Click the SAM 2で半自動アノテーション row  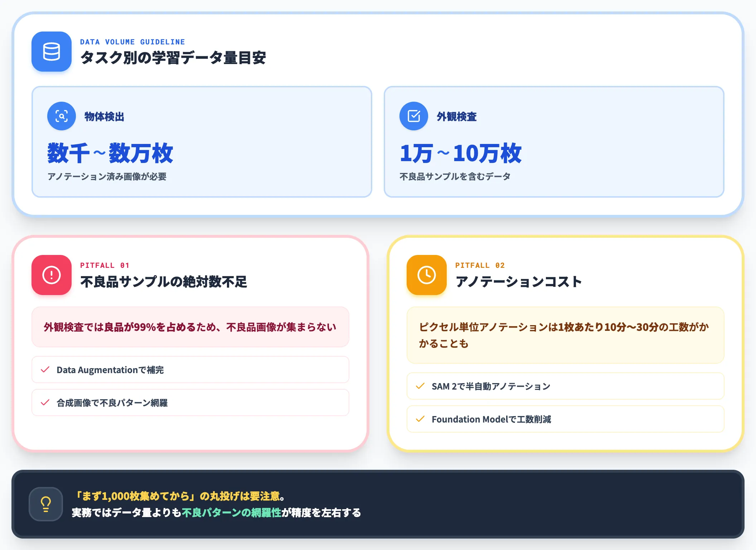tap(566, 386)
